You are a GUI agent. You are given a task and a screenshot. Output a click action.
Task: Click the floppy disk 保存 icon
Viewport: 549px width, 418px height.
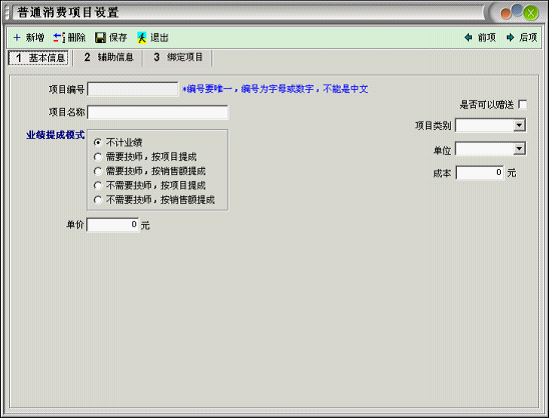[100, 37]
